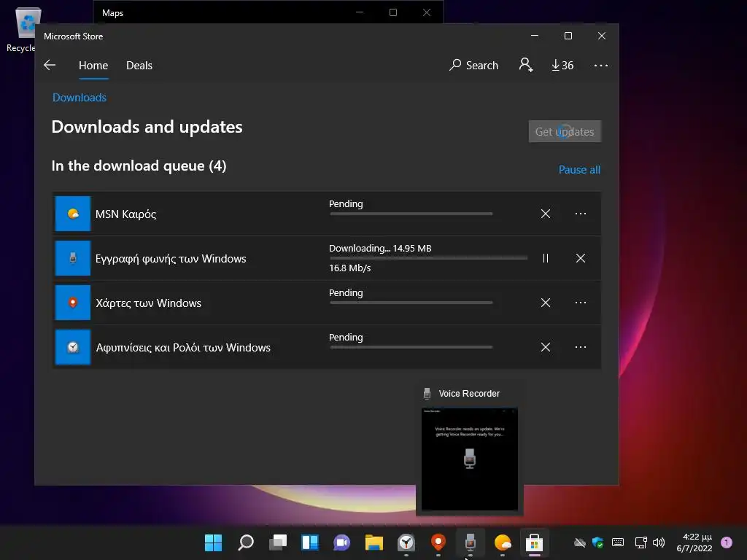Open the Εγγραφή φωνής των Windows tile icon
The image size is (747, 560).
(73, 258)
